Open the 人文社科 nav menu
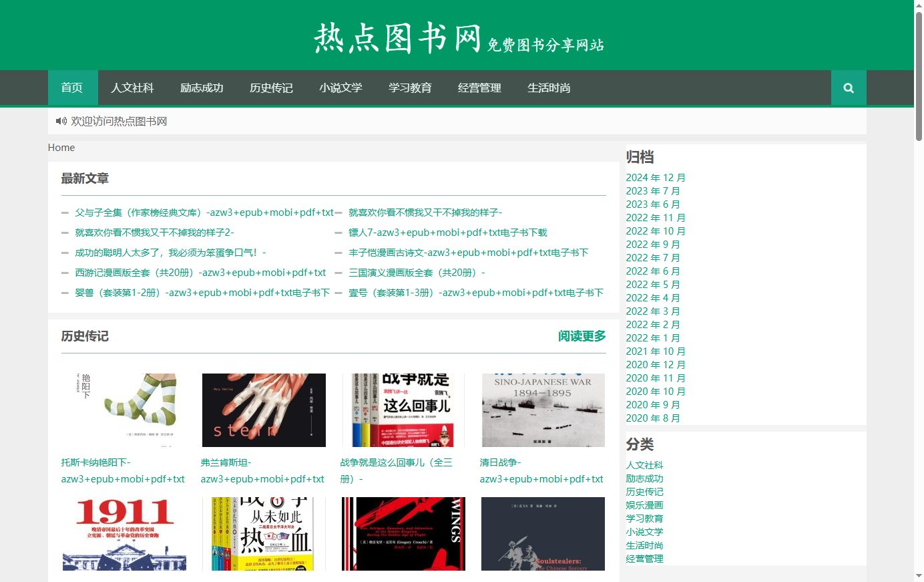 click(x=132, y=88)
